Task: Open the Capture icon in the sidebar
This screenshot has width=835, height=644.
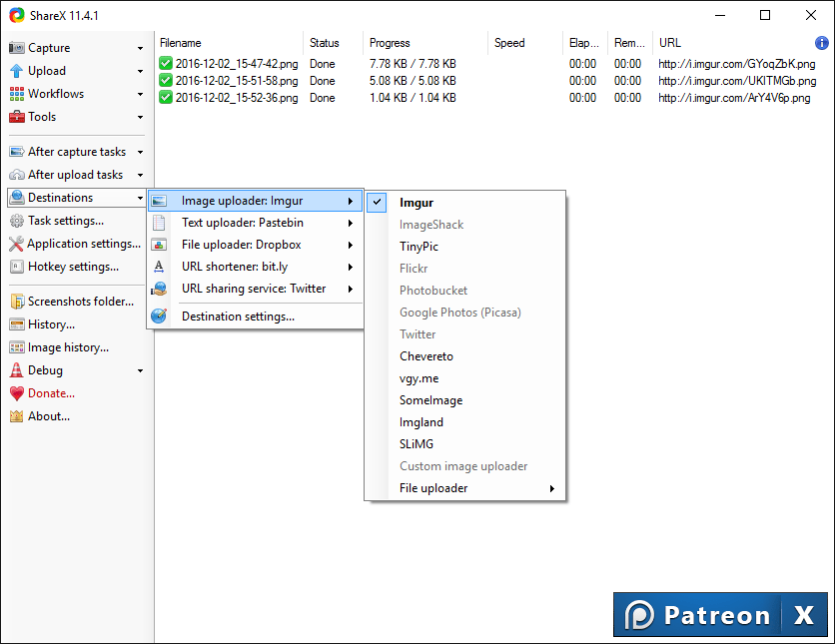Action: tap(17, 47)
